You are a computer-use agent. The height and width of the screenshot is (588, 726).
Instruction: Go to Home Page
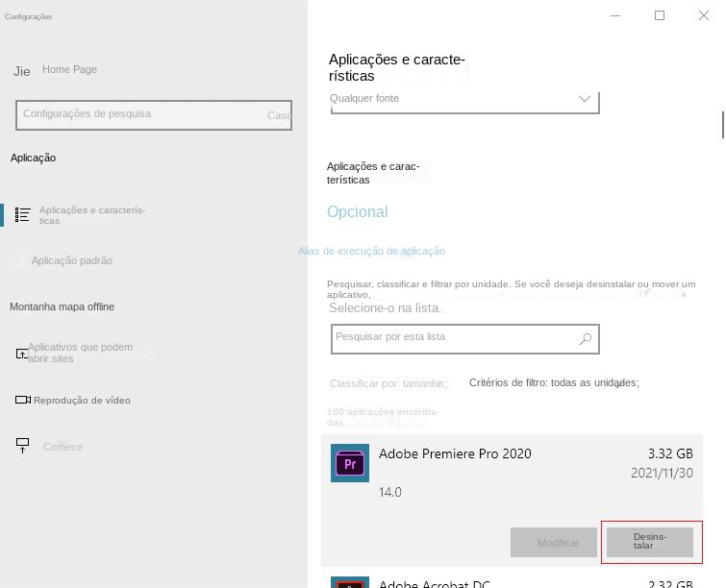pyautogui.click(x=69, y=69)
